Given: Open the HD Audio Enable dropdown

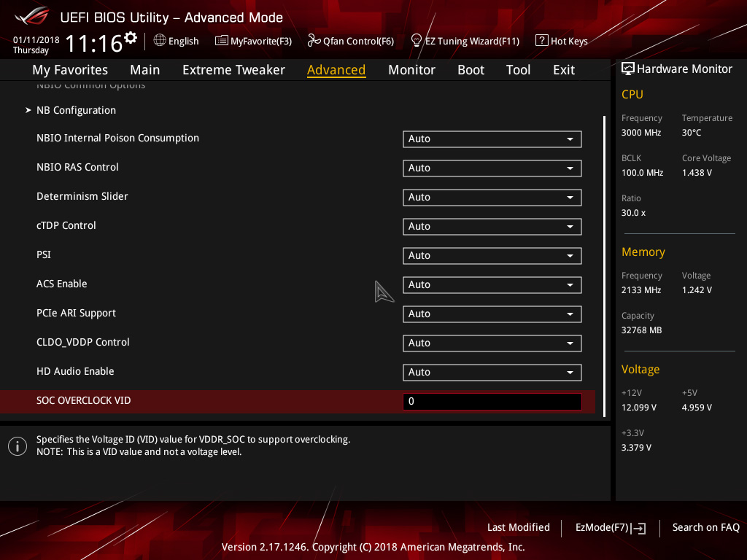Looking at the screenshot, I should [492, 373].
